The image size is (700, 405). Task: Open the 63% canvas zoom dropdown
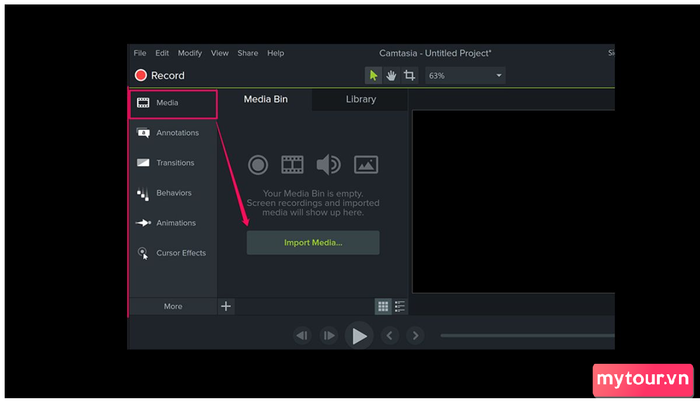pos(465,75)
